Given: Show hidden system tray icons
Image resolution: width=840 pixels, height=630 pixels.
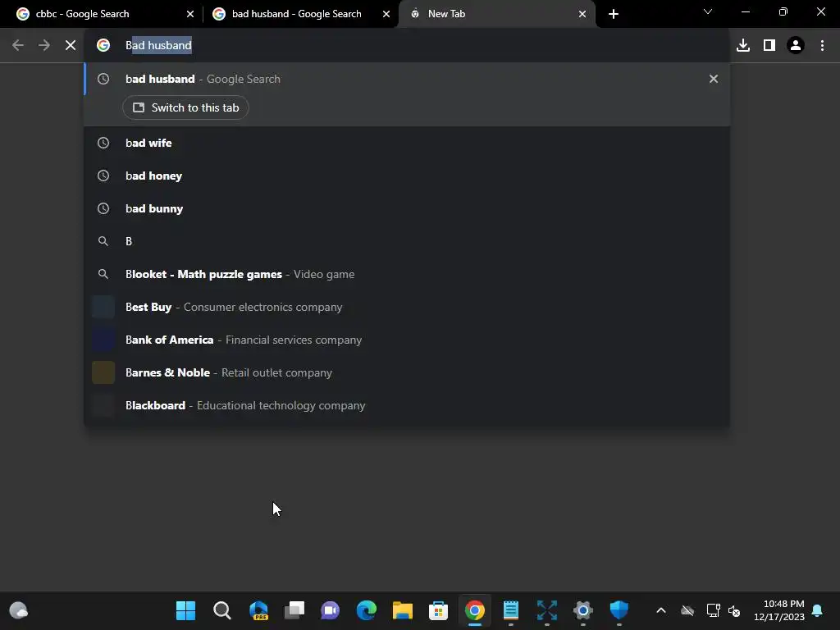Looking at the screenshot, I should tap(661, 610).
